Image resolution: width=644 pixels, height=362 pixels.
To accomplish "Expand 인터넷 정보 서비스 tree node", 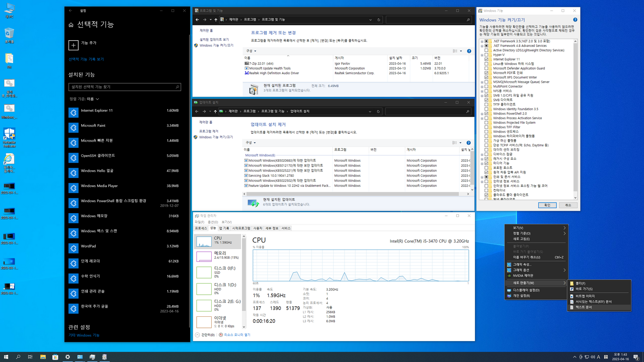I will pos(482,181).
